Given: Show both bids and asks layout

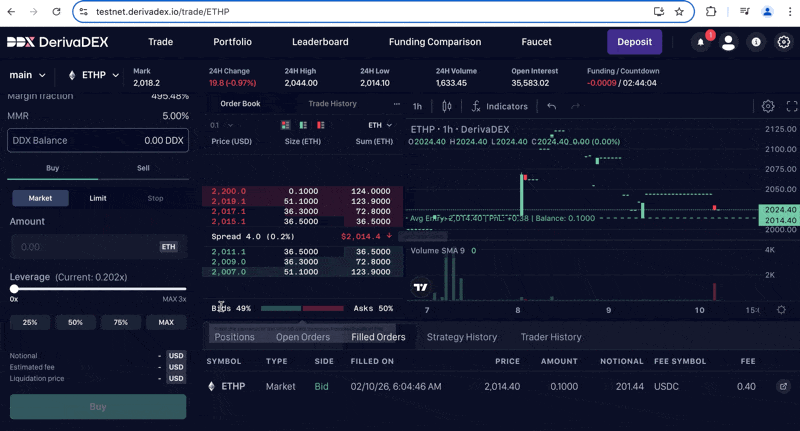Looking at the screenshot, I should (285, 125).
